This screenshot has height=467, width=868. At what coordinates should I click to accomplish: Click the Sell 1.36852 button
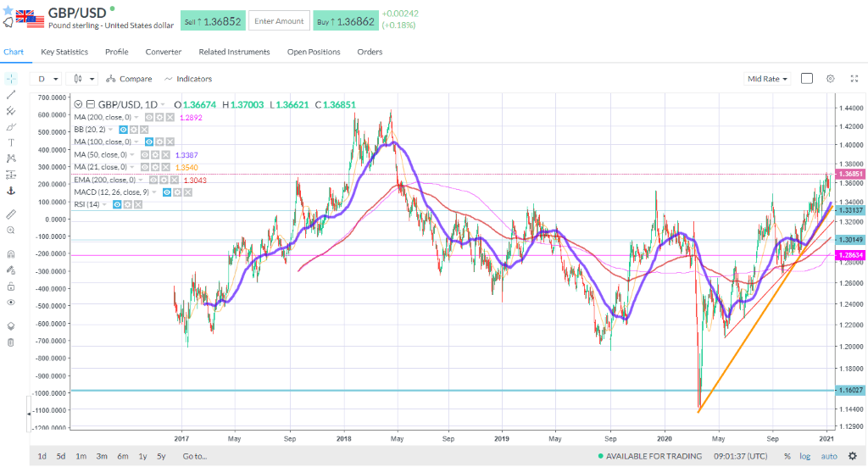point(213,21)
